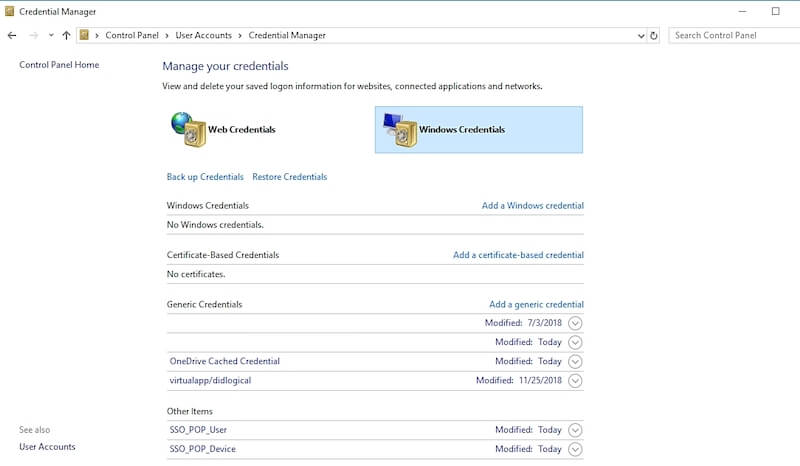Click the first breadcrumb separator chevron
The image size is (800, 466).
click(x=97, y=36)
